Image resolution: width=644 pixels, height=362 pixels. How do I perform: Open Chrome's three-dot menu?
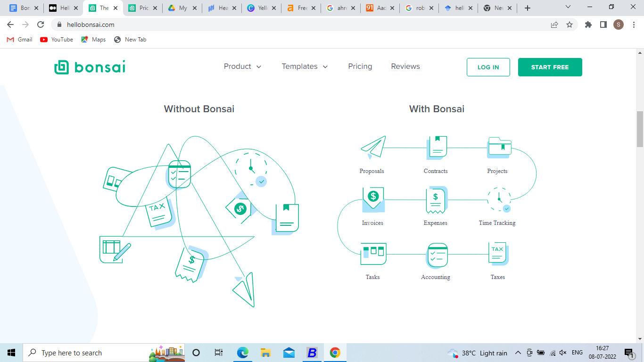(x=633, y=25)
